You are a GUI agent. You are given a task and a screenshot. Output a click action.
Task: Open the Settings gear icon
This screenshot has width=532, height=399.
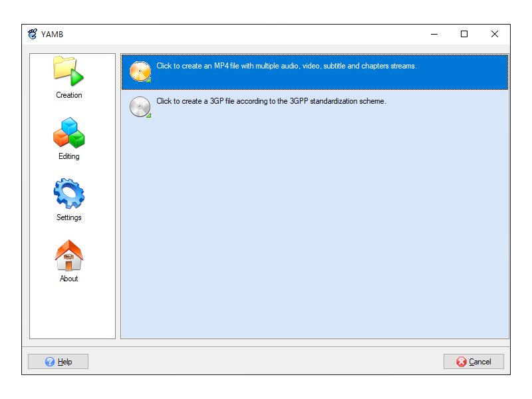coord(69,194)
